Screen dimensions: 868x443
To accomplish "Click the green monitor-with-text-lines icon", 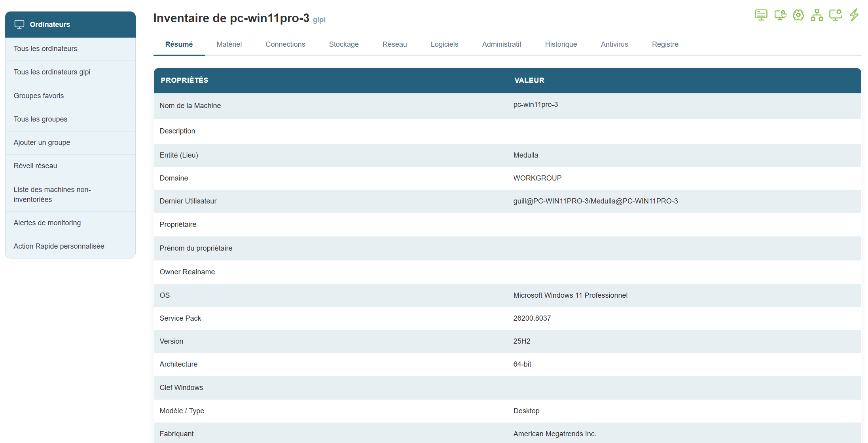I will (761, 15).
